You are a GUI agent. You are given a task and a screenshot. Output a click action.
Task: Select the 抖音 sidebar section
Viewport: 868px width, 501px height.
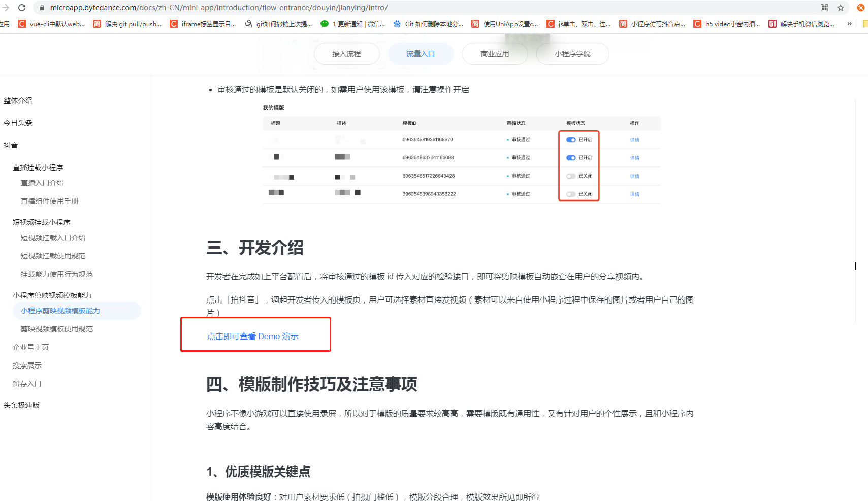11,145
